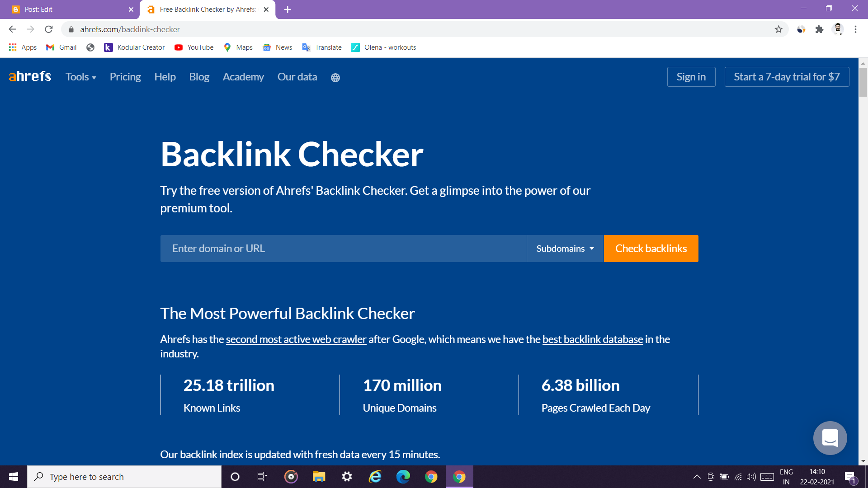Open the browser extensions puzzle icon

(819, 29)
